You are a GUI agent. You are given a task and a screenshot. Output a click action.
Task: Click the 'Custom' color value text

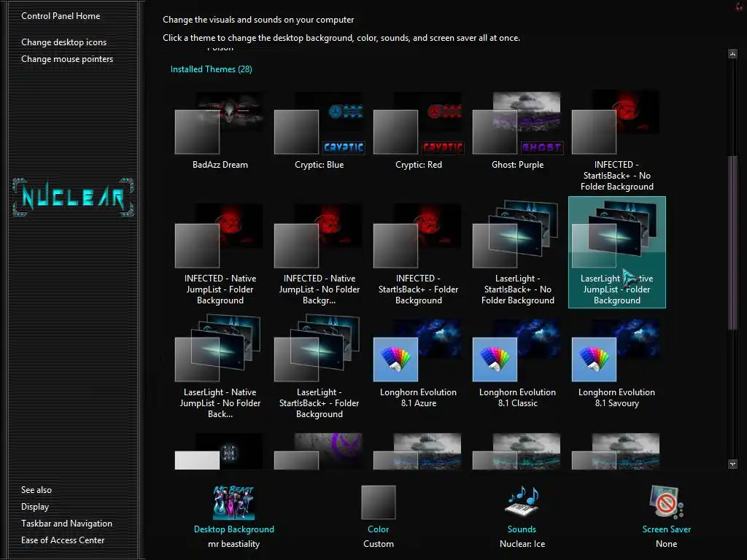(379, 544)
